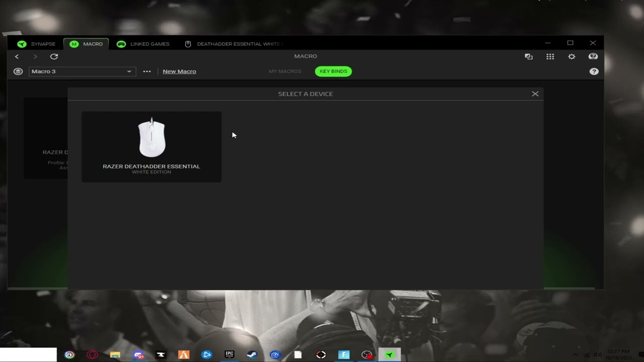Go back with the left arrow
Screen dimensions: 644x362
[17, 56]
